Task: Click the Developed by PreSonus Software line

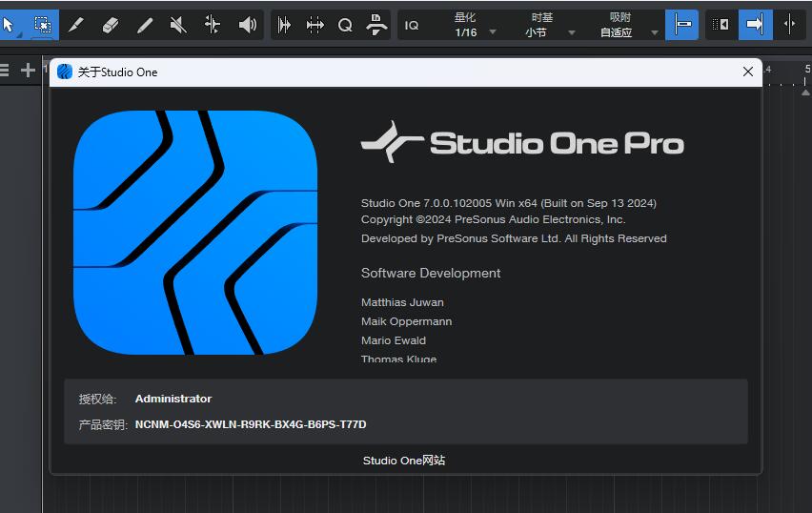Action: pos(514,238)
